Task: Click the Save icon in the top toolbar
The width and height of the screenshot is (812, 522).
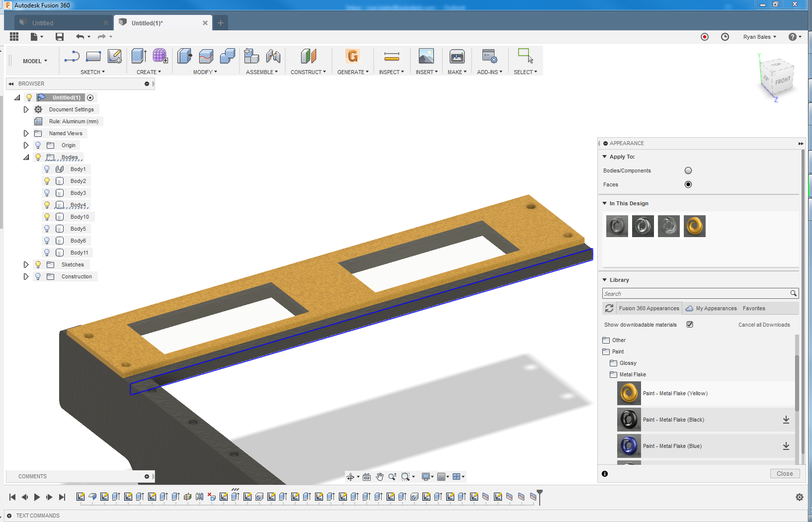Action: [x=60, y=37]
